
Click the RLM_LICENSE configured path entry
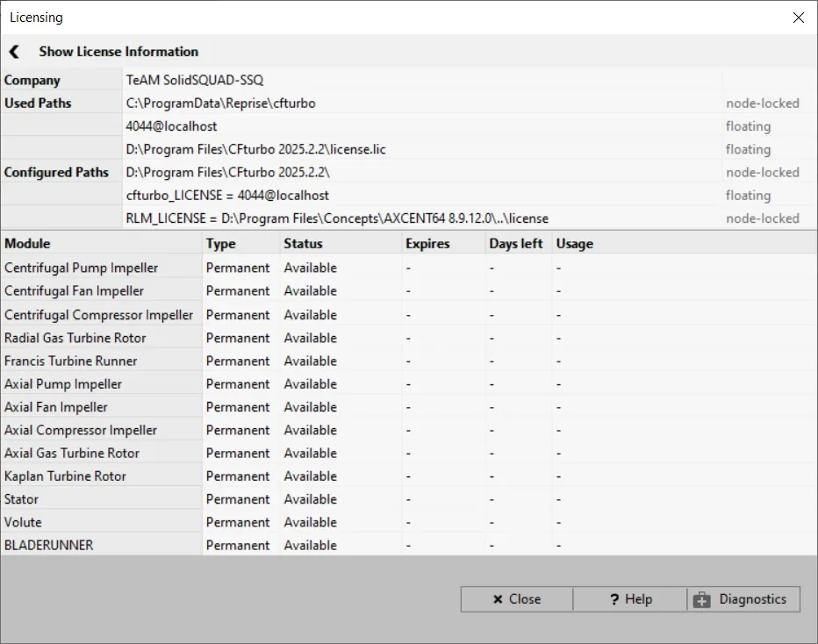tap(337, 218)
